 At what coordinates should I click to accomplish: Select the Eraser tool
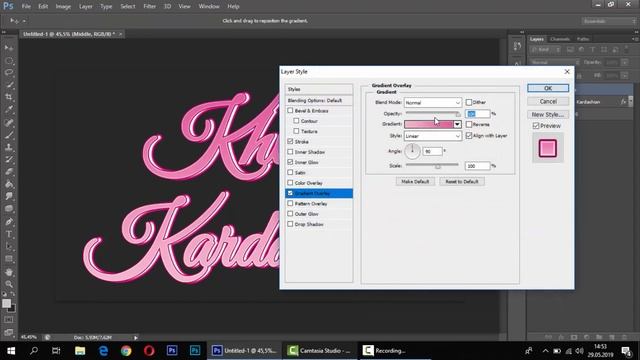[9, 171]
